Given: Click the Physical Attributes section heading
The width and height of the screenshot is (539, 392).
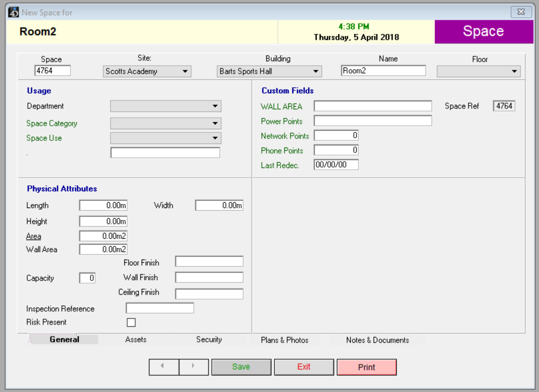Looking at the screenshot, I should [62, 189].
